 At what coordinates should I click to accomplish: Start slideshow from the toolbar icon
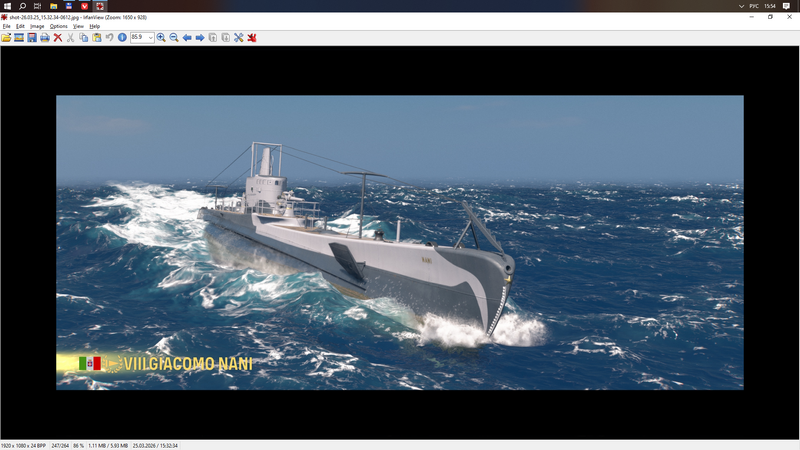19,37
